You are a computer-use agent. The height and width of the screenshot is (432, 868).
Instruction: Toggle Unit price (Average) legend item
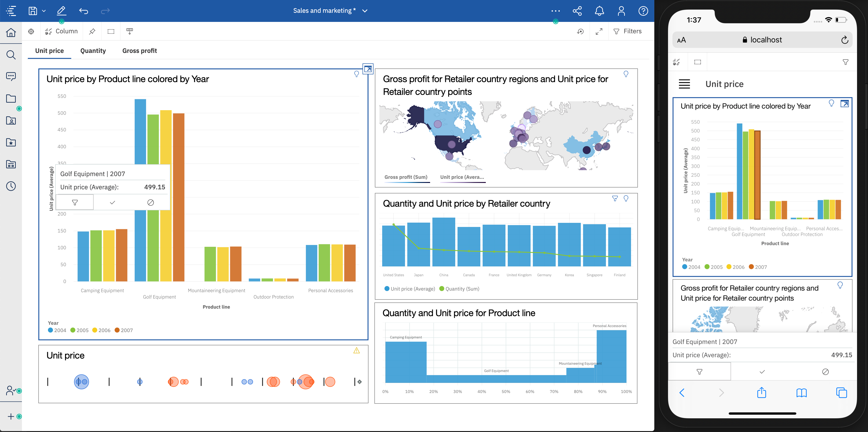click(410, 289)
